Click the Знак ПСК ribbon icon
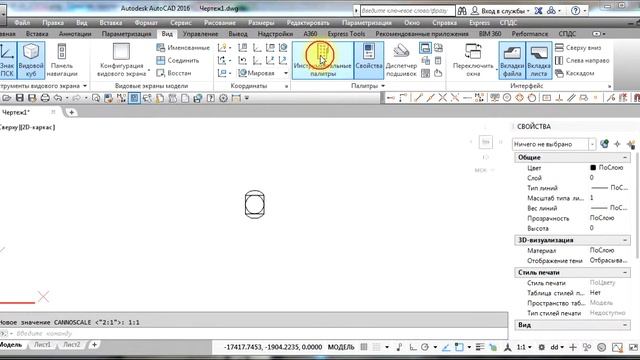640x360 pixels. click(7, 60)
